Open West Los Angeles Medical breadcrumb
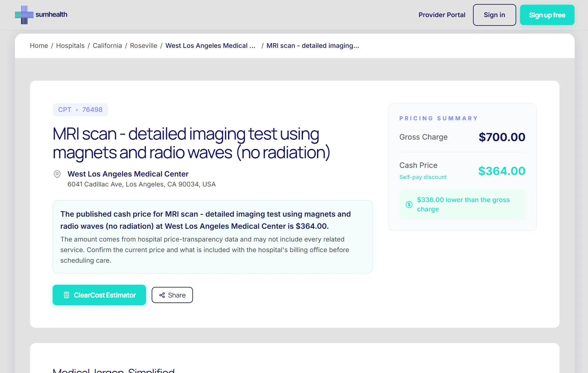This screenshot has width=588, height=373. 210,46
